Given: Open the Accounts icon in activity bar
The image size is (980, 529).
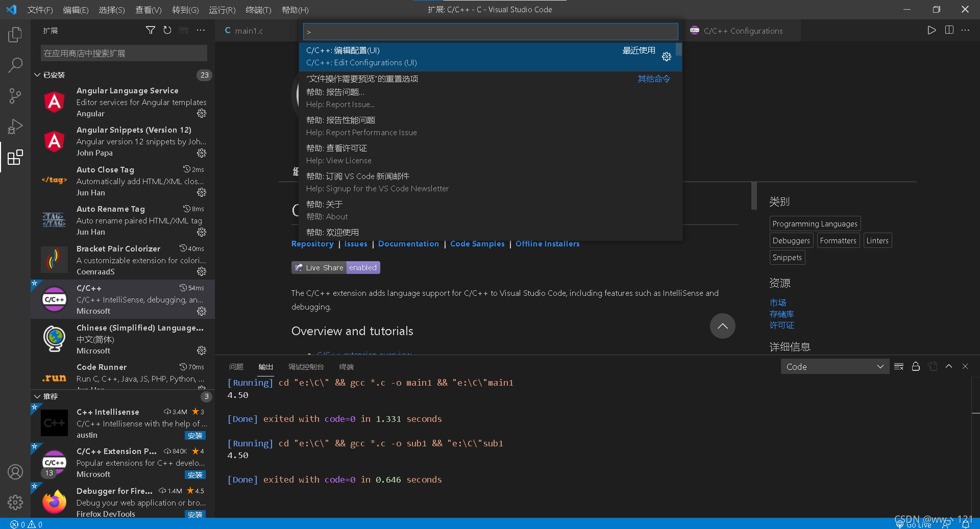Looking at the screenshot, I should [15, 472].
